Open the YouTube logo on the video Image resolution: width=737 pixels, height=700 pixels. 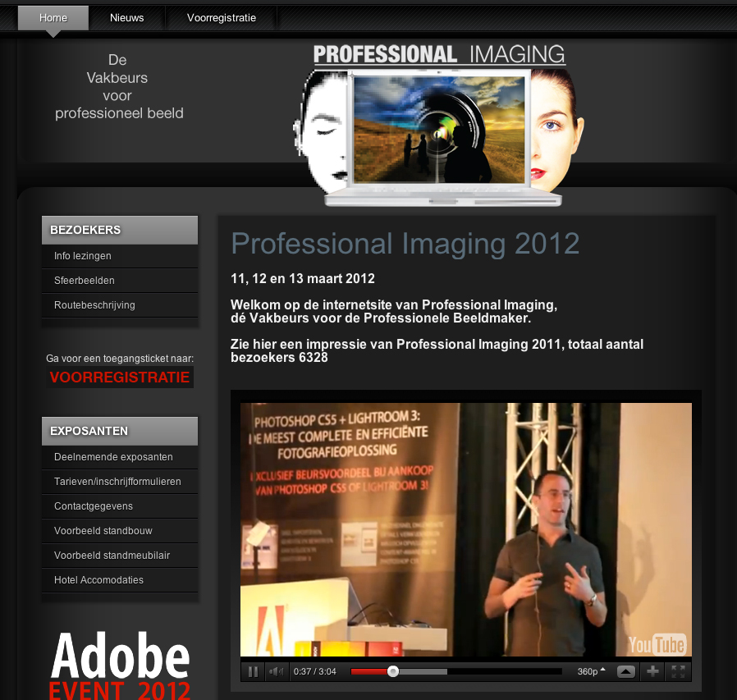coord(657,644)
